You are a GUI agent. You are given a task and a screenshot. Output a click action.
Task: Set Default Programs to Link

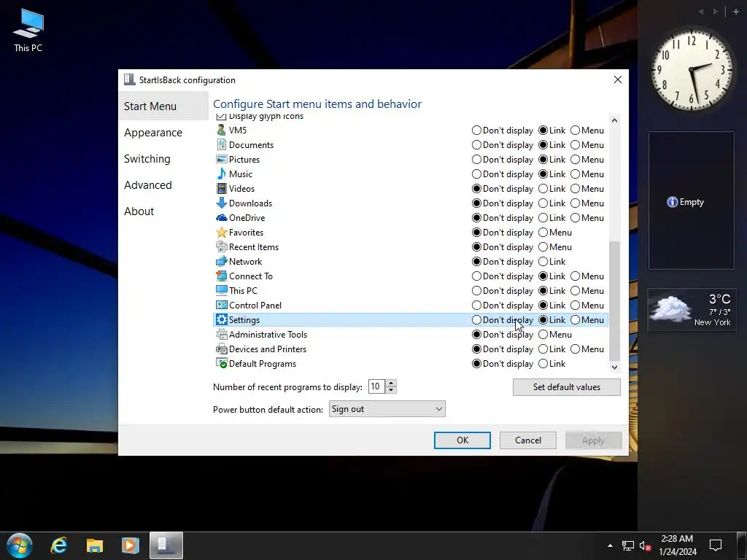point(543,364)
